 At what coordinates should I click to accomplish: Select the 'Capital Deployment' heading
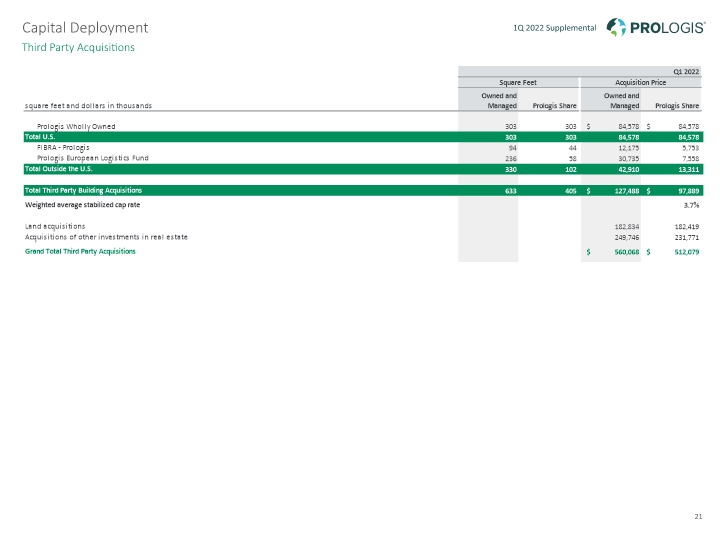(x=85, y=28)
